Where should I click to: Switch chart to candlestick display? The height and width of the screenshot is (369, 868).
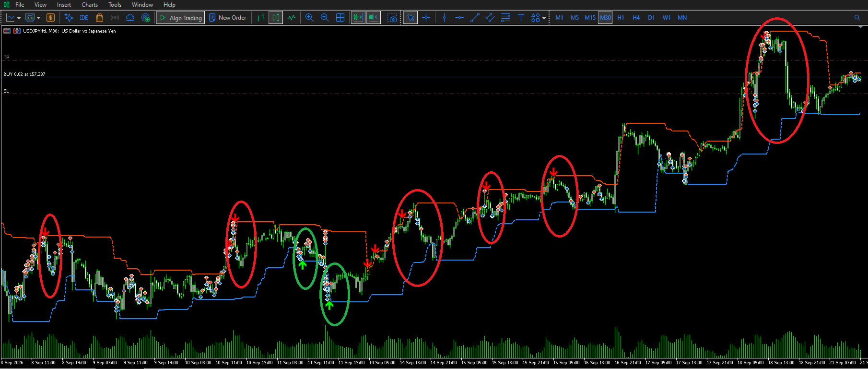tap(276, 18)
